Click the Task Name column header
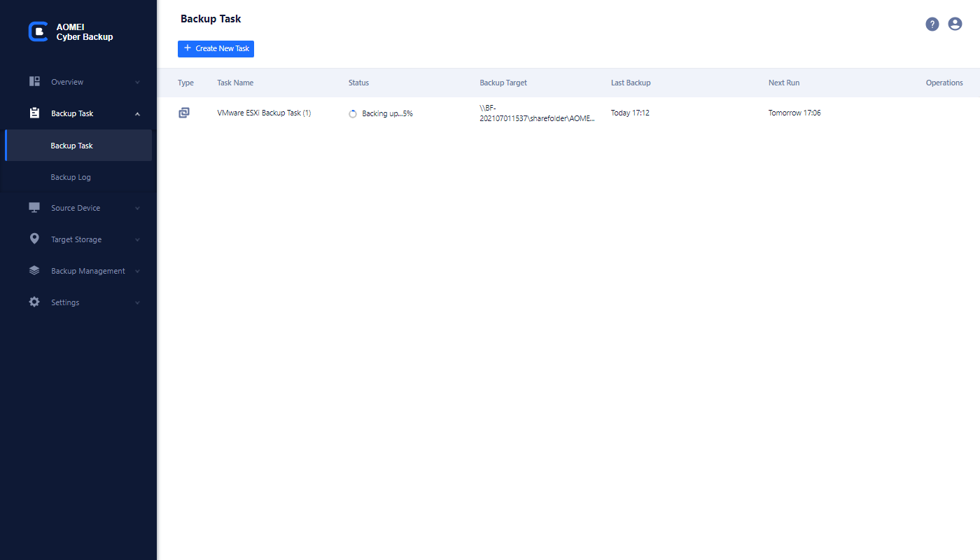The width and height of the screenshot is (980, 560). 235,83
